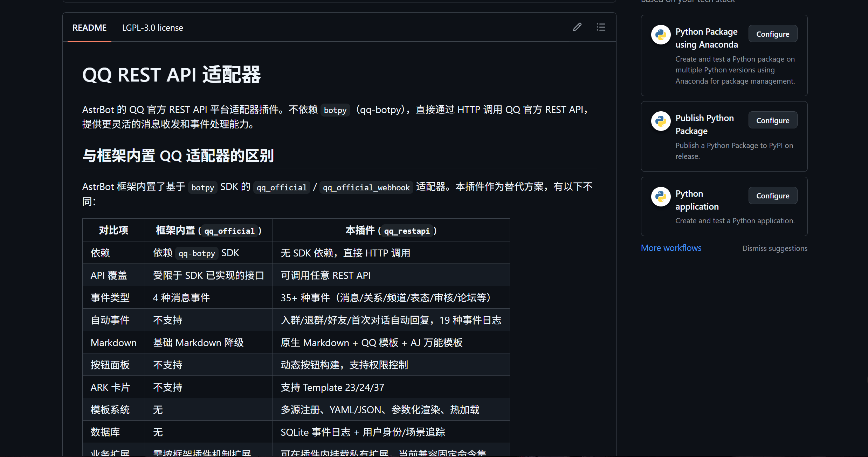Image resolution: width=868 pixels, height=457 pixels.
Task: Click Python application workflow title
Action: pyautogui.click(x=697, y=200)
